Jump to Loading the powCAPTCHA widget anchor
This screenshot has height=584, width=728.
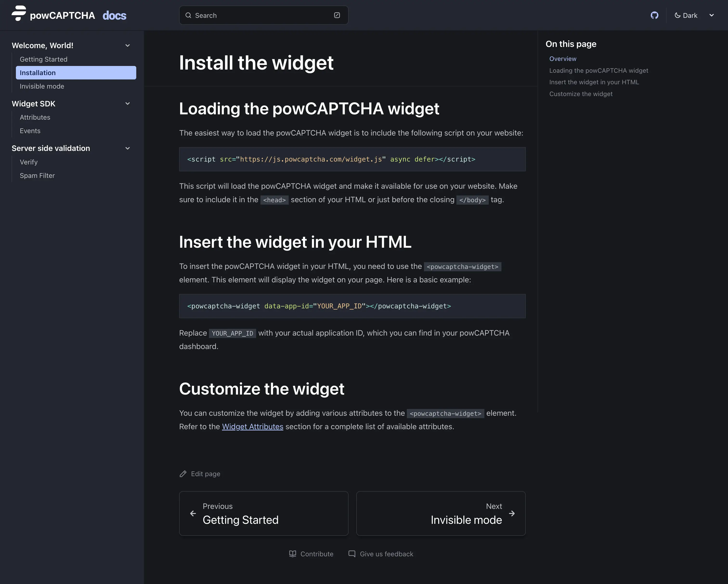[x=599, y=71]
